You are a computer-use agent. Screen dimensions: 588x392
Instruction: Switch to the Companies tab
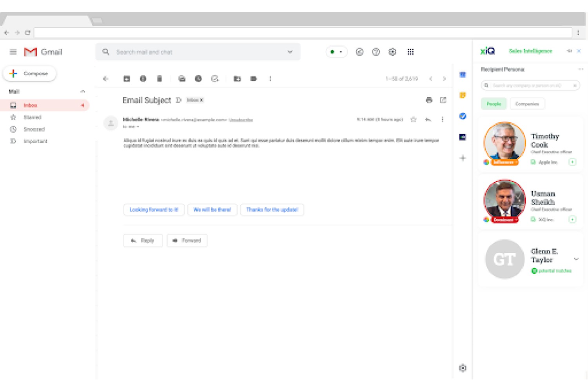click(x=527, y=104)
